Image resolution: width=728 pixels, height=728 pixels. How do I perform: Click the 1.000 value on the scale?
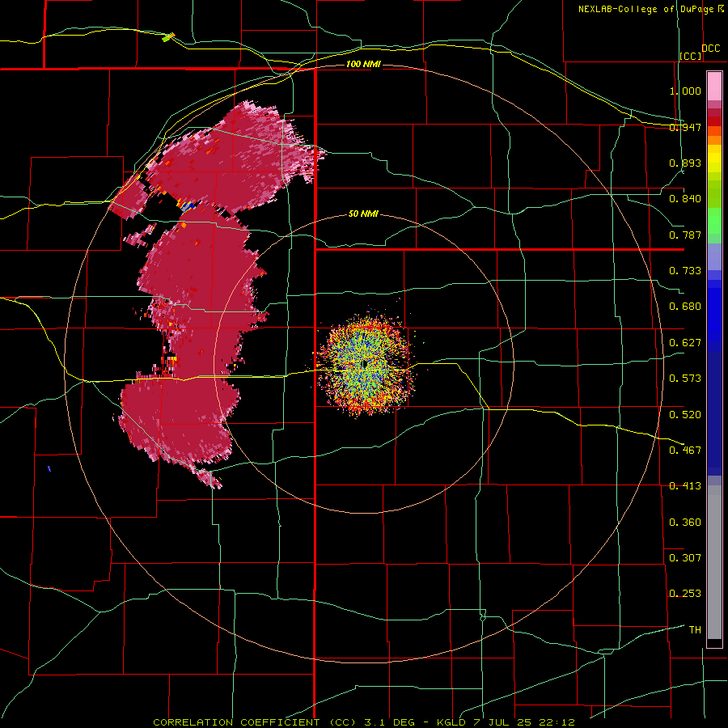click(685, 91)
